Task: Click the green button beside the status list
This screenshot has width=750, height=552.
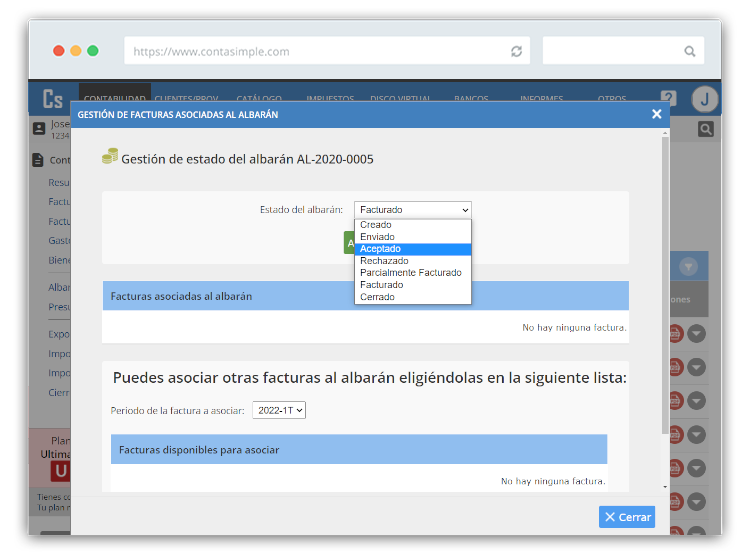Action: tap(349, 243)
